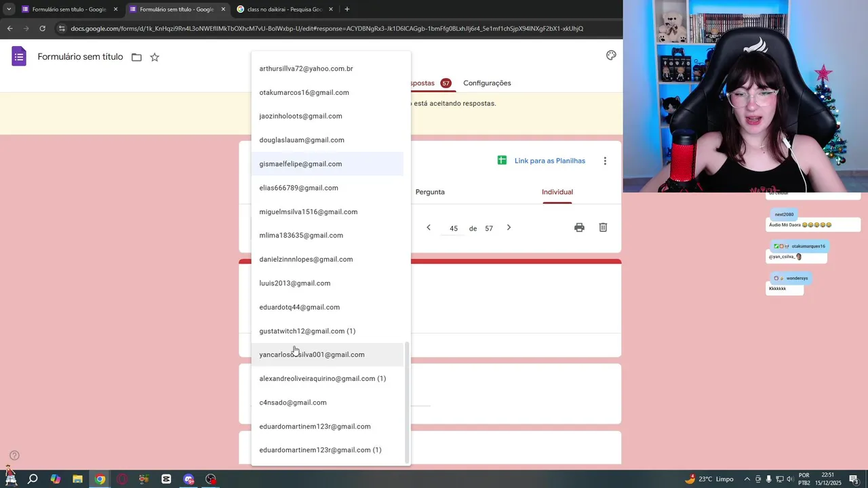Select gustatwitch12@gmail.com (1)
The height and width of the screenshot is (488, 868).
tap(328, 331)
